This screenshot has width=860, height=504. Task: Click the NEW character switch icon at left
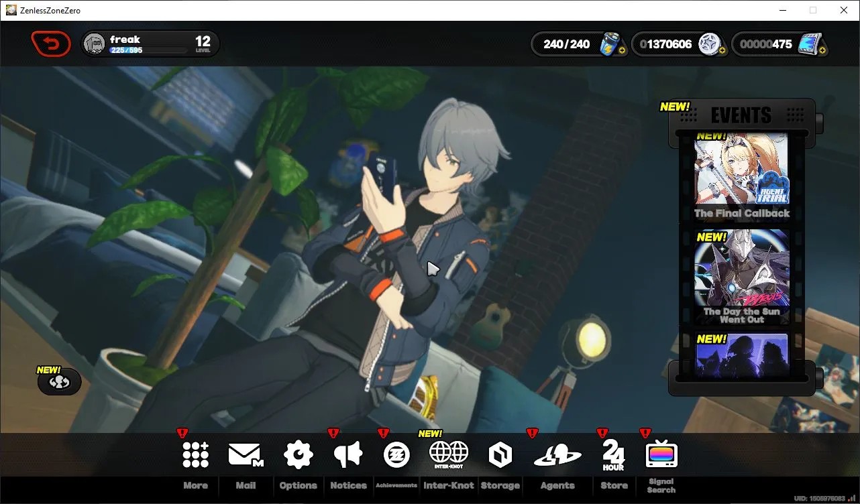pyautogui.click(x=60, y=382)
